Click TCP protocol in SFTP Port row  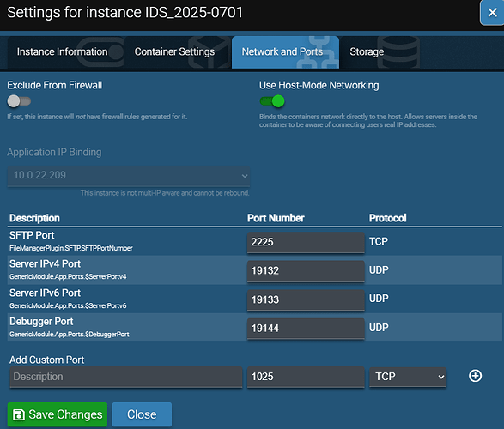[379, 241]
